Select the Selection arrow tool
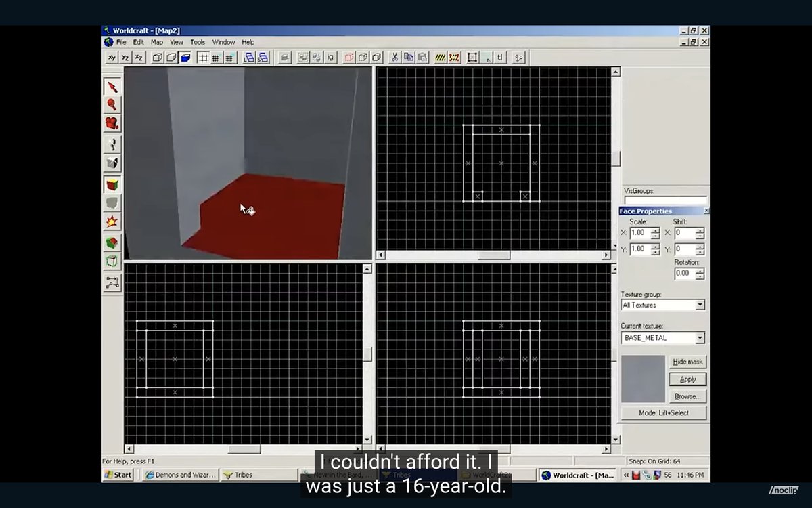This screenshot has width=812, height=508. pos(112,86)
